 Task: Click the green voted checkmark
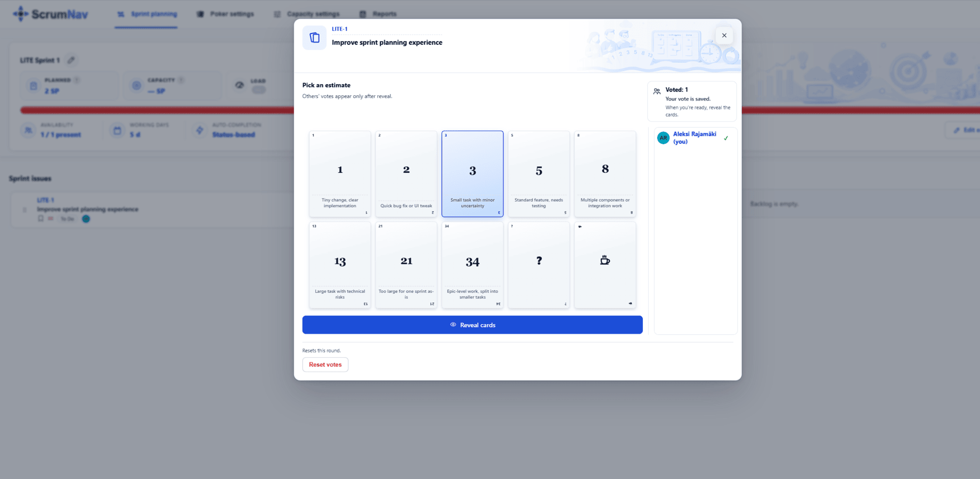[x=726, y=138]
